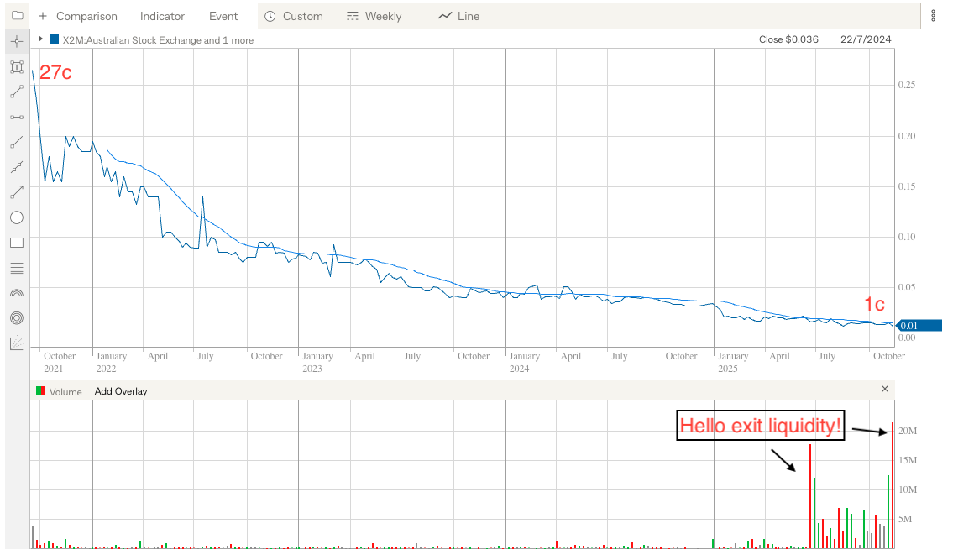The width and height of the screenshot is (953, 560).
Task: Select the crosshair cursor tool
Action: [17, 41]
